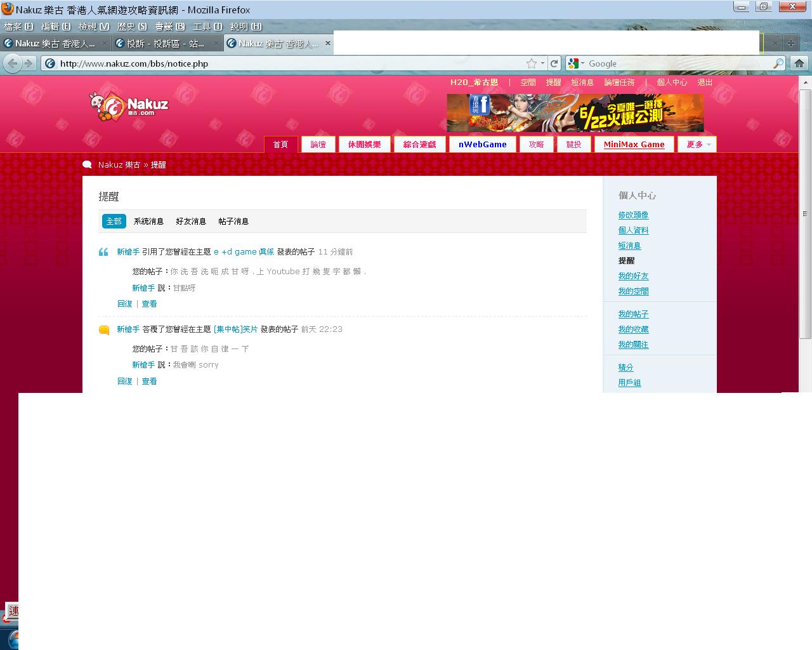Close the first Nakuz 樂古 tab
This screenshot has height=650, width=812.
pyautogui.click(x=105, y=43)
